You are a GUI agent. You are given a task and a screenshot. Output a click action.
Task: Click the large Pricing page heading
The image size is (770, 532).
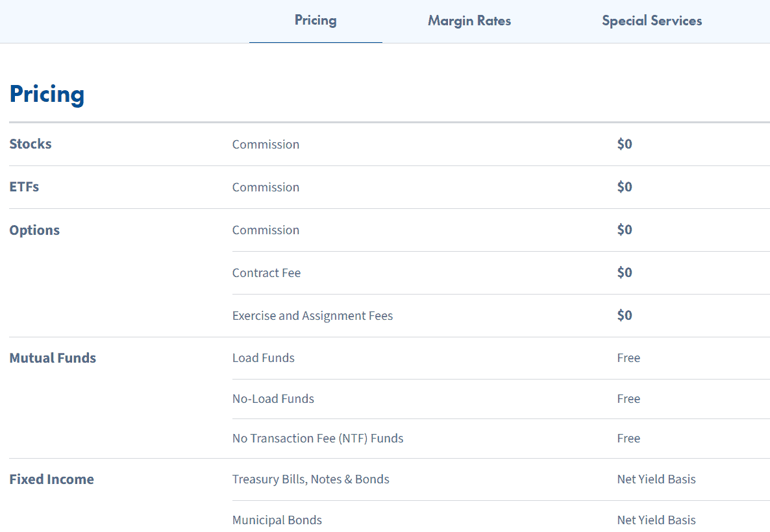point(47,94)
